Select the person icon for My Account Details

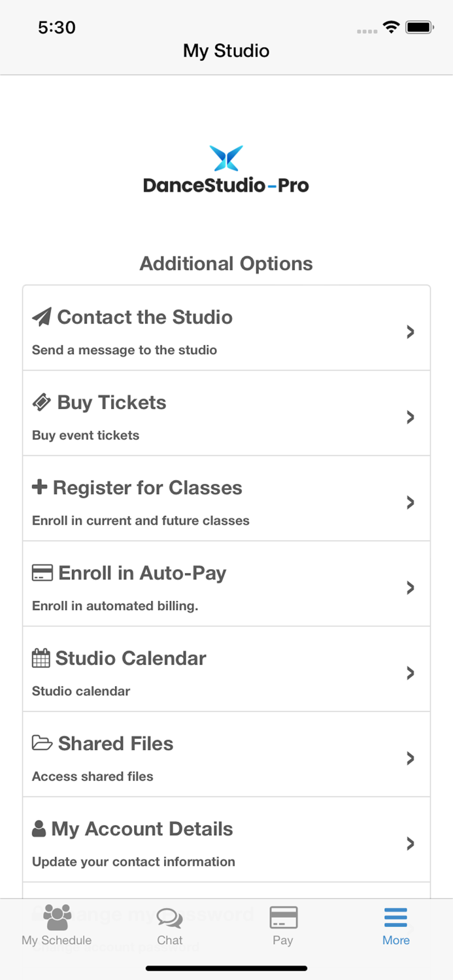click(39, 828)
